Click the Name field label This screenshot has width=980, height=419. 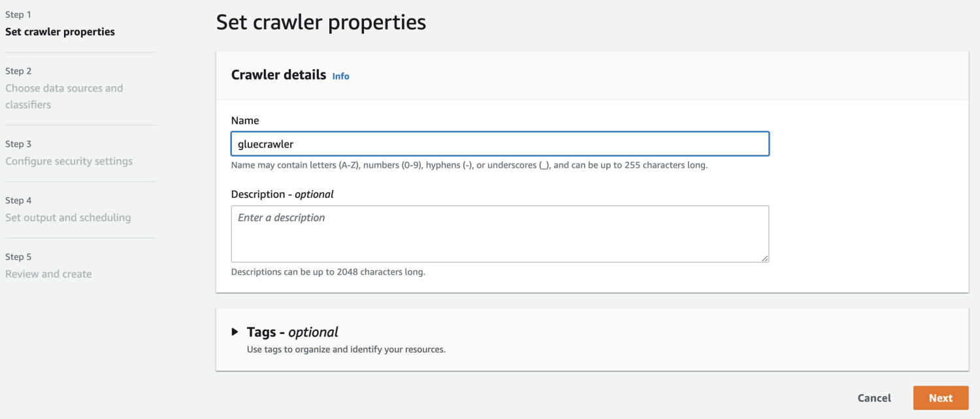pos(245,121)
